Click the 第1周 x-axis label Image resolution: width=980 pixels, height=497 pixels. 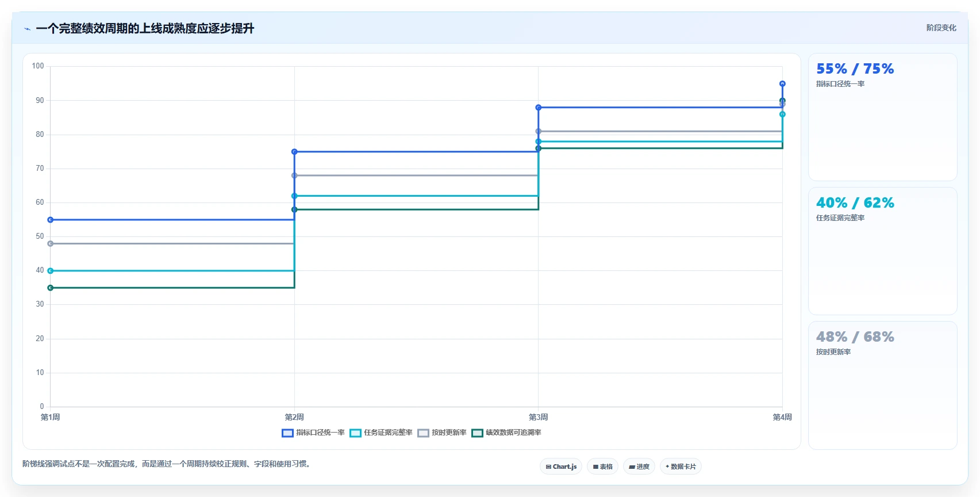click(x=51, y=417)
